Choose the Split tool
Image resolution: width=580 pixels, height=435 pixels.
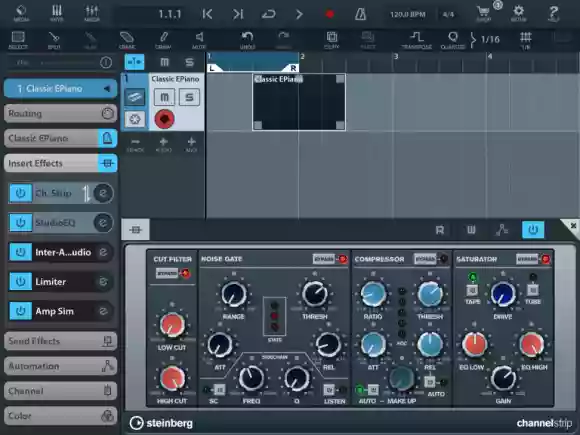pyautogui.click(x=54, y=40)
